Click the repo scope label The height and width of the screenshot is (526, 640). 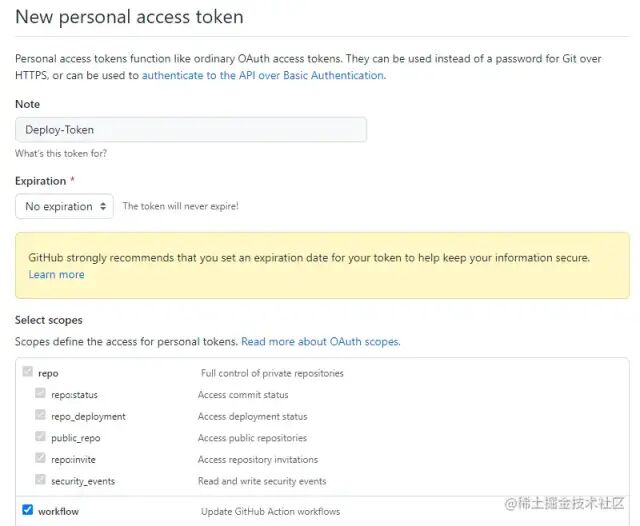[48, 373]
